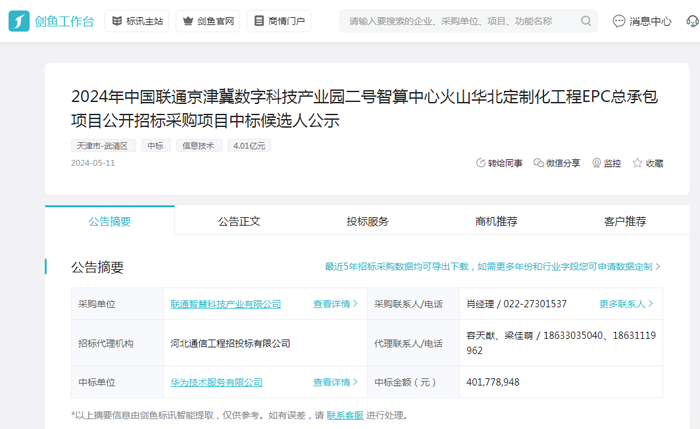
Task: Expand 更多联系人 contact list
Action: pyautogui.click(x=627, y=304)
